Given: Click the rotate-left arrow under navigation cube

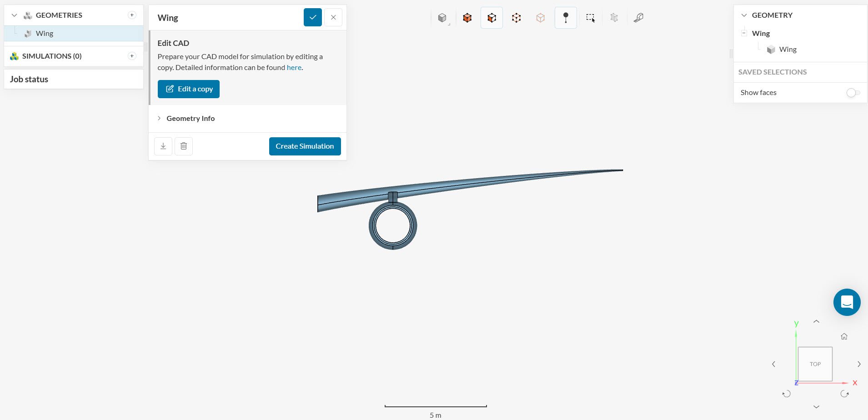Looking at the screenshot, I should point(785,394).
